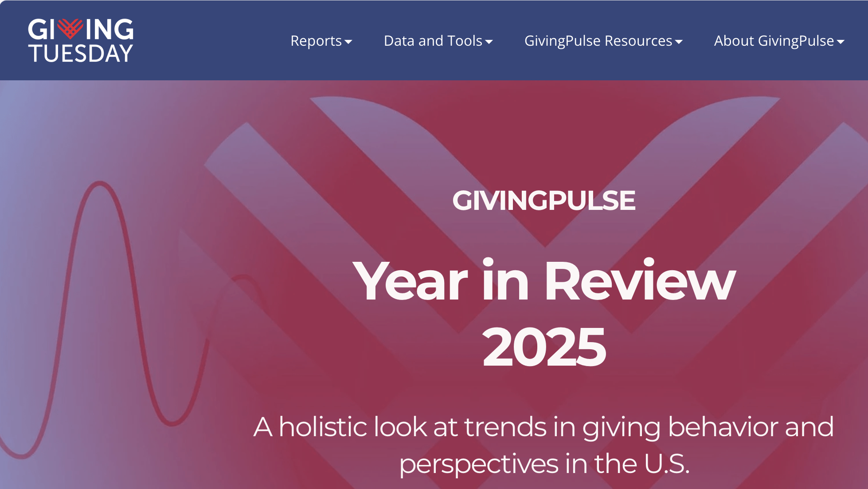The height and width of the screenshot is (489, 868).
Task: Open GivingPulse Resources menu
Action: pos(598,41)
